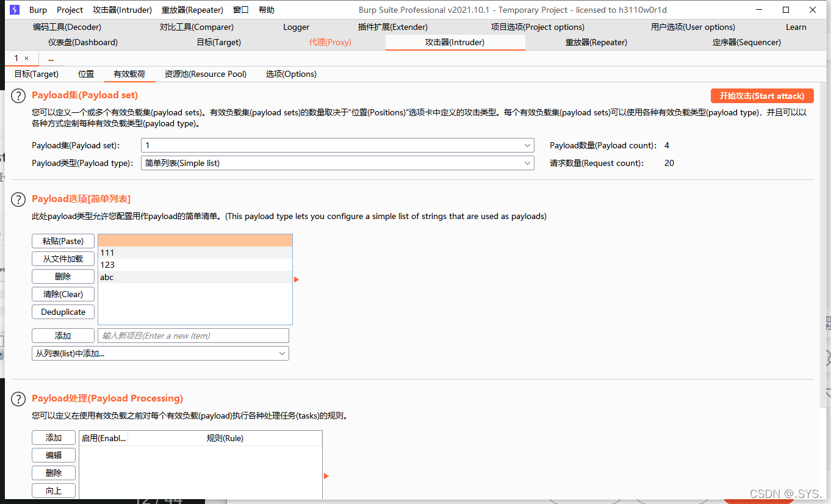Select highlighted empty first payload row

(x=195, y=240)
